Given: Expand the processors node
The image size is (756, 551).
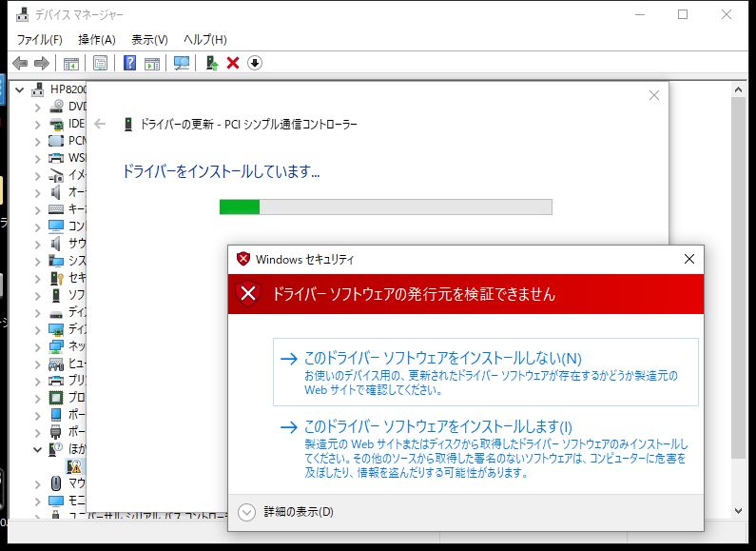Looking at the screenshot, I should [38, 398].
